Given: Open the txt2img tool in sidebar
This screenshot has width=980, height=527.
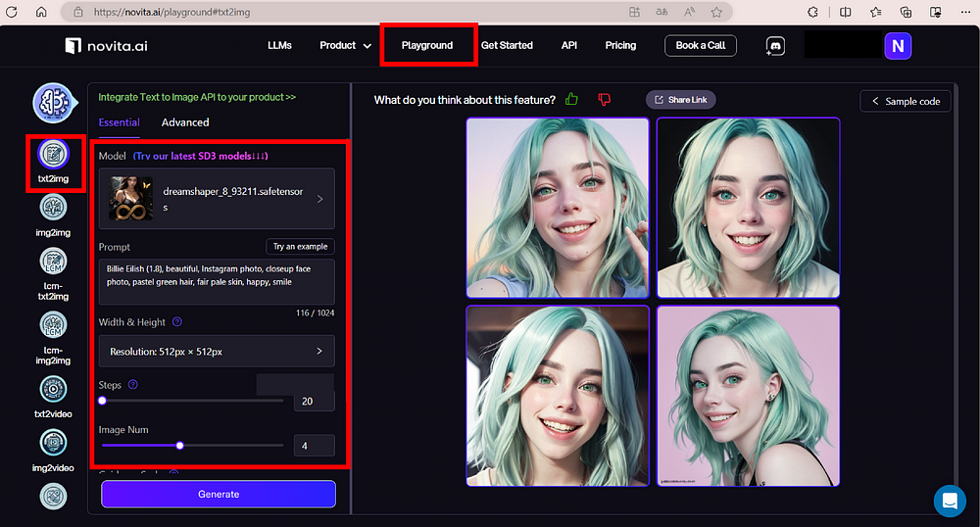Looking at the screenshot, I should coord(53,154).
